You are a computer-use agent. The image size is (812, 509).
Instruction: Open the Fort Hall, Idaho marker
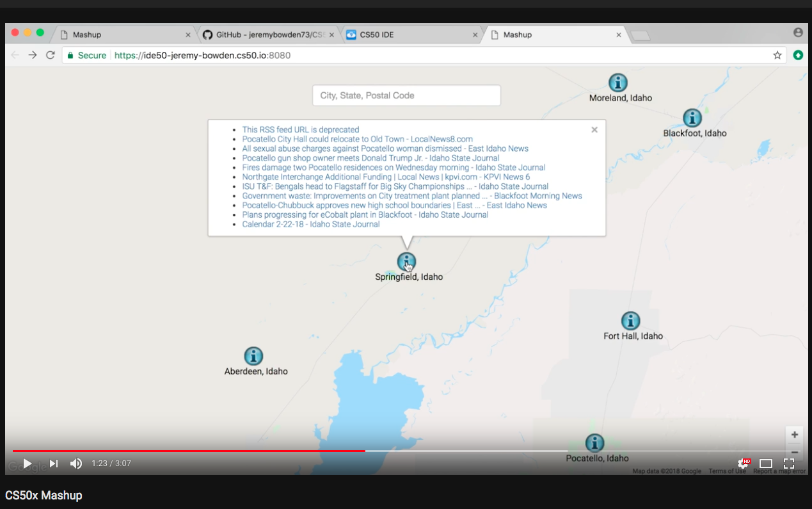(631, 321)
